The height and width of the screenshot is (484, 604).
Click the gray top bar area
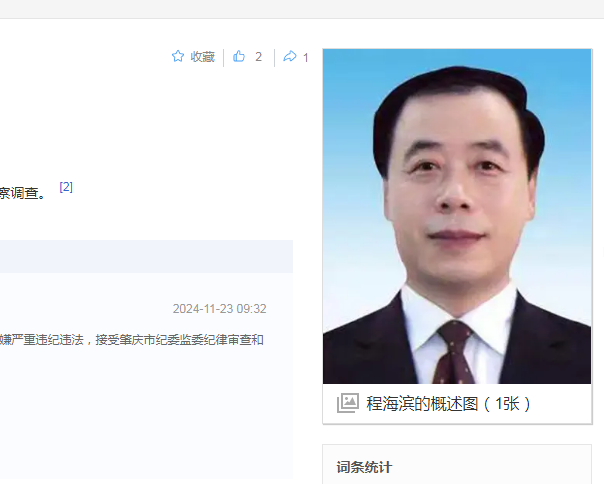pyautogui.click(x=302, y=9)
